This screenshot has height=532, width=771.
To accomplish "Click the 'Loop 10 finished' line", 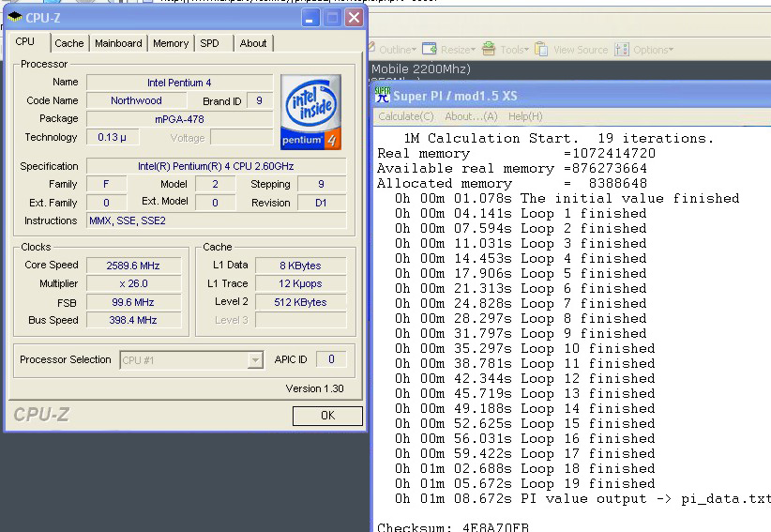I will 524,348.
